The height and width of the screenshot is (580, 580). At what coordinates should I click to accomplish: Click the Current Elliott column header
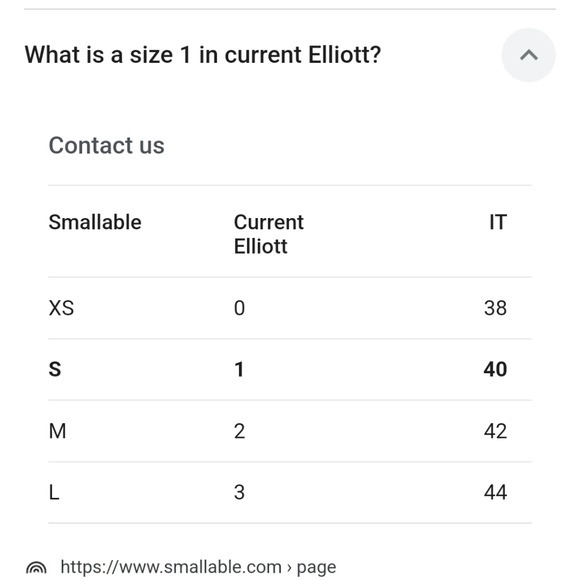pyautogui.click(x=269, y=234)
